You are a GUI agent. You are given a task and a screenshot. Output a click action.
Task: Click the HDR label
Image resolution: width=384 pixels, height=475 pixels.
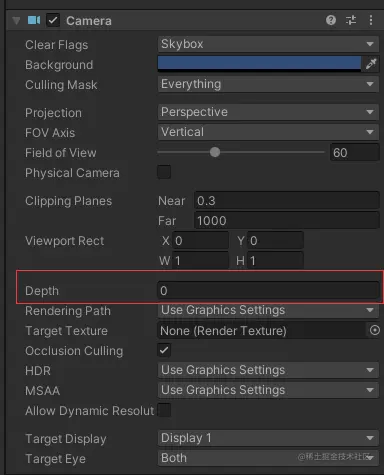coord(38,371)
